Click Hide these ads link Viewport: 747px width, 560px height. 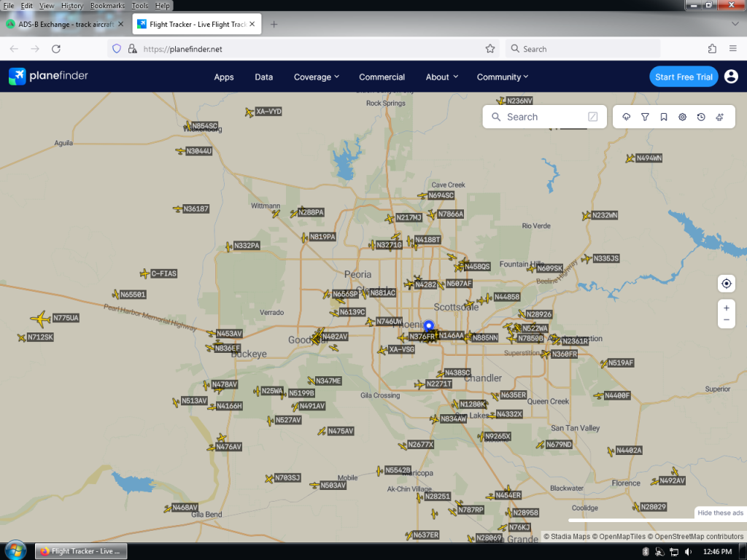(x=720, y=513)
